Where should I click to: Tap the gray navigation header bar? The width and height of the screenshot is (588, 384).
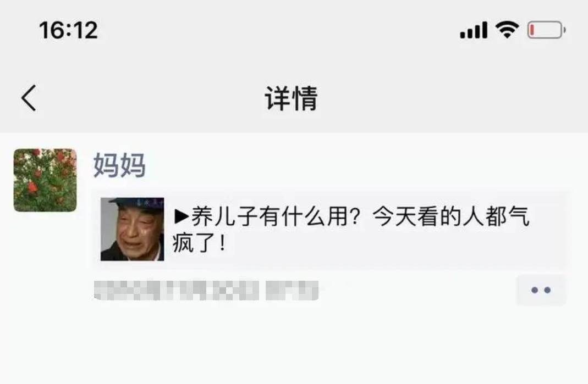pos(294,98)
